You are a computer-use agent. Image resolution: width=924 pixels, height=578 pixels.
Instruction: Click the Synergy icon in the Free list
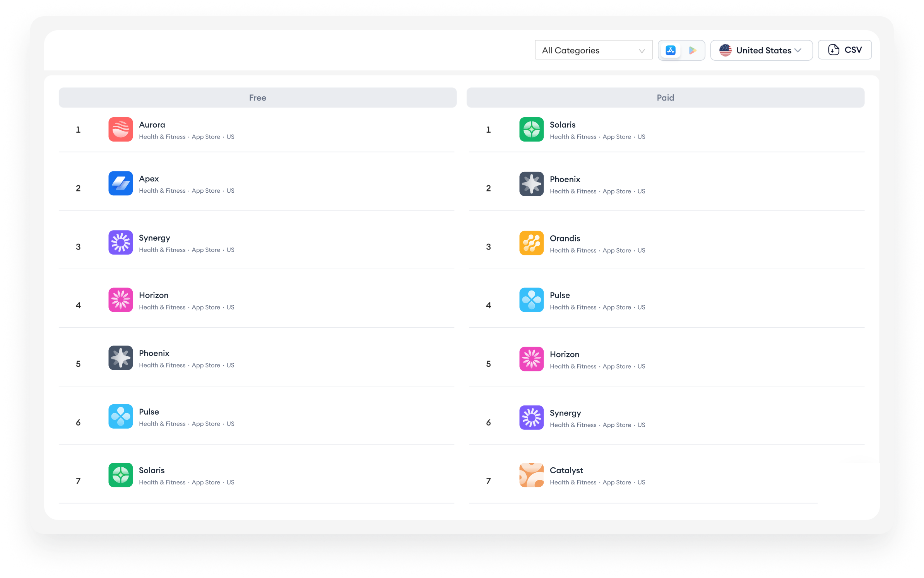click(120, 243)
